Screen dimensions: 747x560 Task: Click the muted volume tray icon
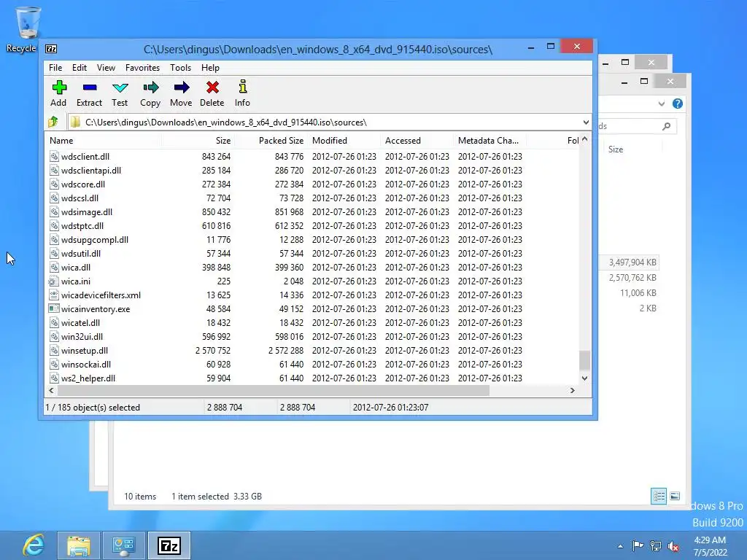(673, 545)
